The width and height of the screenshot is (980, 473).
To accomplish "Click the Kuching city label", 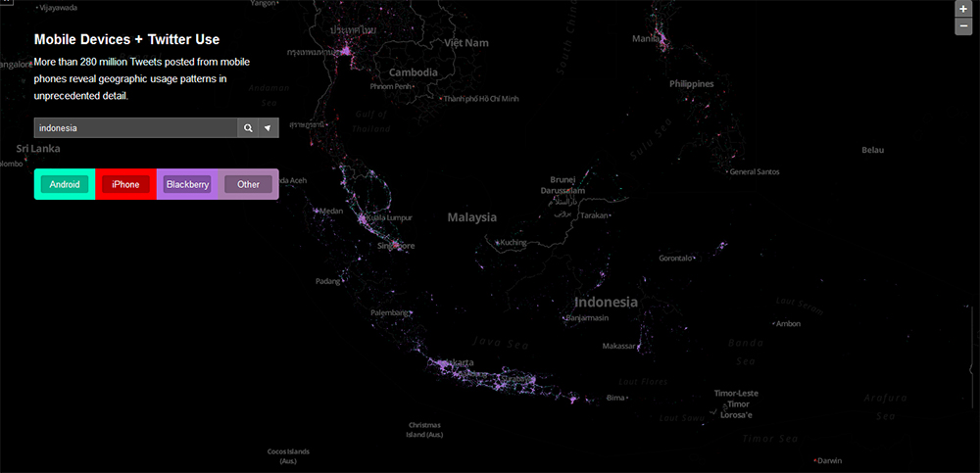I will pos(514,243).
